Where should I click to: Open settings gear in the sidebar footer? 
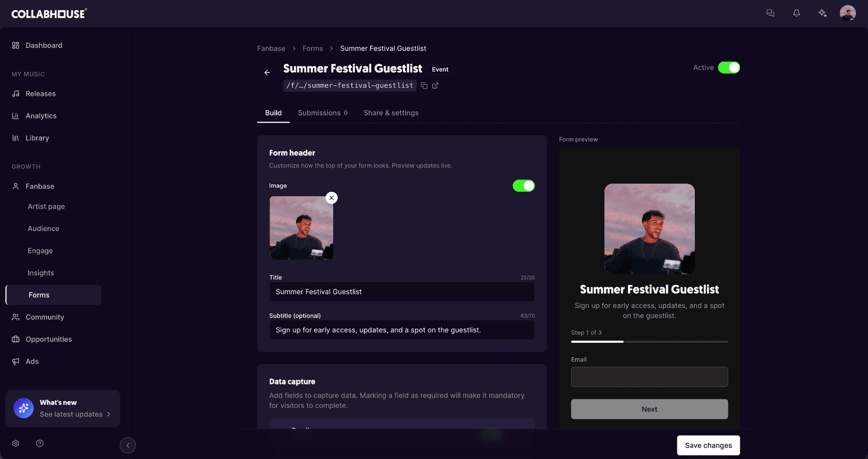[16, 443]
